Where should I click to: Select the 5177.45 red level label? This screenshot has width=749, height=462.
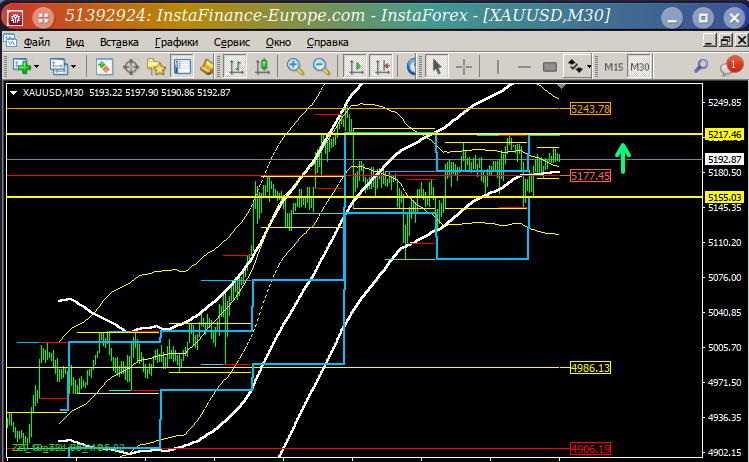tap(590, 176)
